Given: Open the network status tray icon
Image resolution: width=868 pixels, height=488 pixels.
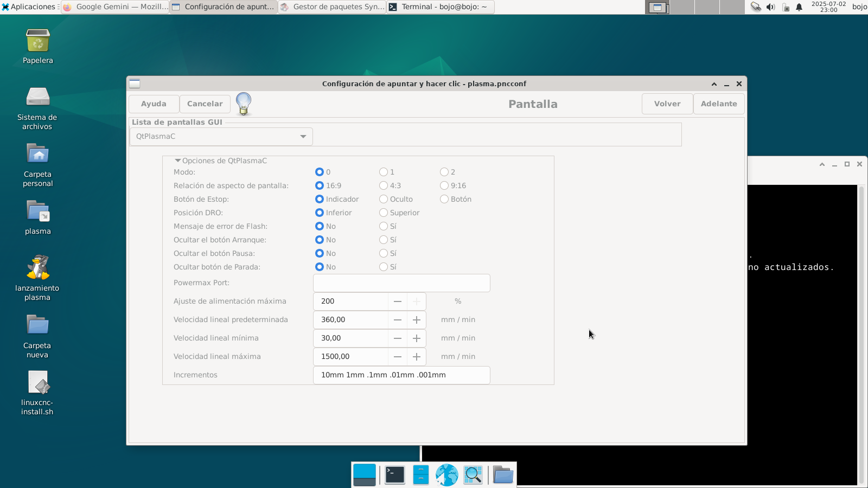Looking at the screenshot, I should click(x=756, y=7).
